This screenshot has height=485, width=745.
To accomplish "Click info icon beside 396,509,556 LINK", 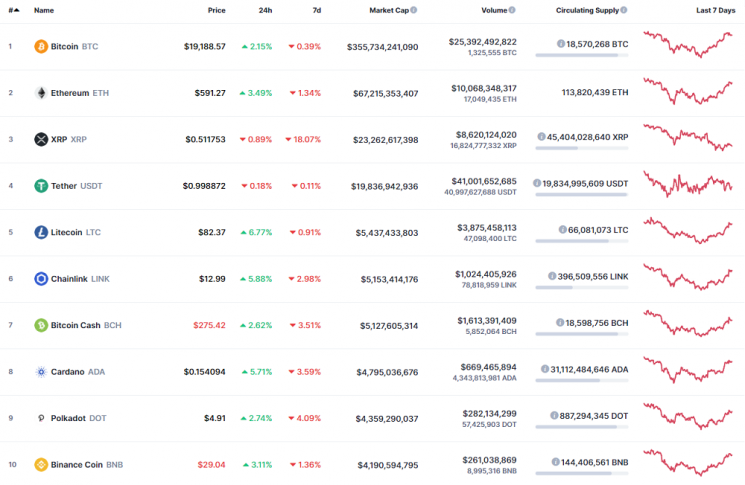I will [x=552, y=276].
